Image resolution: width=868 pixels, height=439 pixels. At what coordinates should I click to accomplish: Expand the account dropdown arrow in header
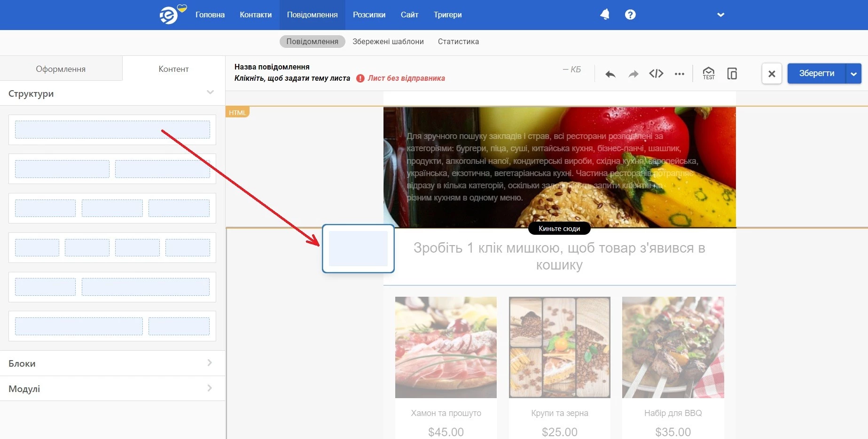(x=720, y=15)
